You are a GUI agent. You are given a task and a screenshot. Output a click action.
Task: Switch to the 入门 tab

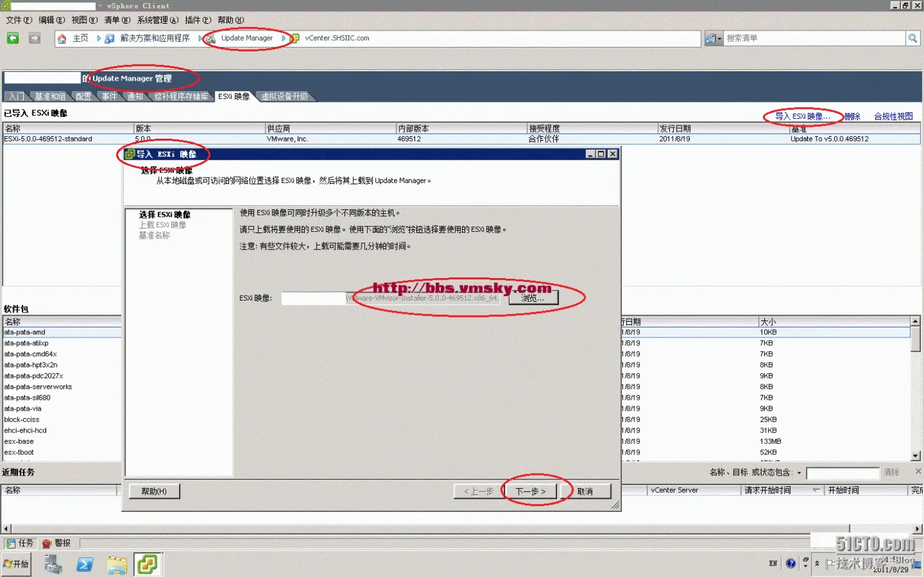[16, 96]
